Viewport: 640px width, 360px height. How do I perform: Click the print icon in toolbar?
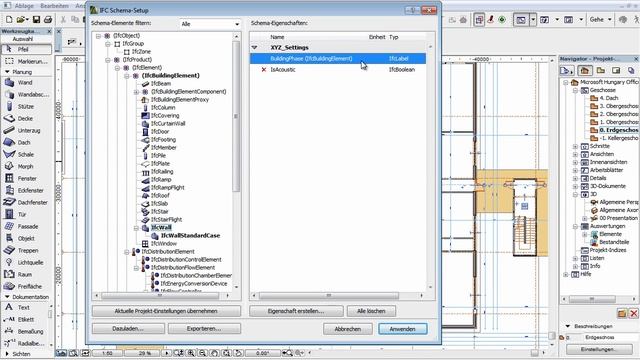[48, 19]
